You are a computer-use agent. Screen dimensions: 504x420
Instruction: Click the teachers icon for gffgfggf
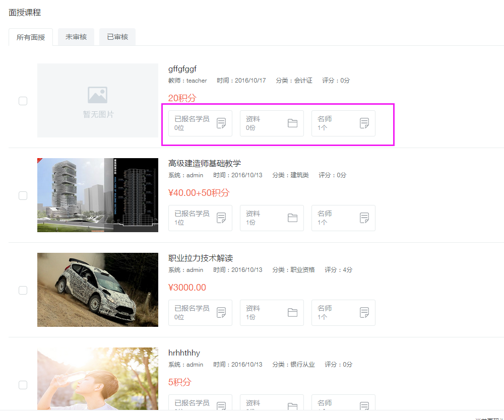click(364, 123)
